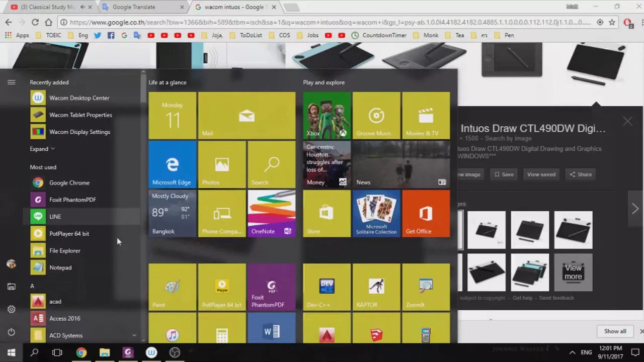Switch to Classical Study Music tab
644x362 pixels.
pos(49,7)
